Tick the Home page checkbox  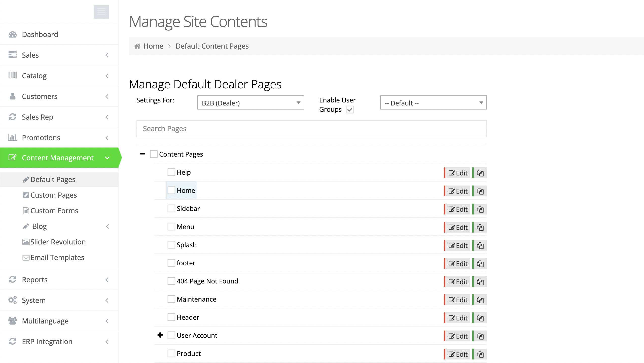tap(171, 190)
